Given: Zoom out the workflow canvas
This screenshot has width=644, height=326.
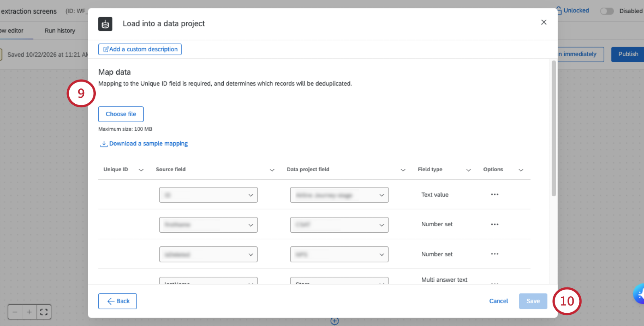Looking at the screenshot, I should (15, 312).
